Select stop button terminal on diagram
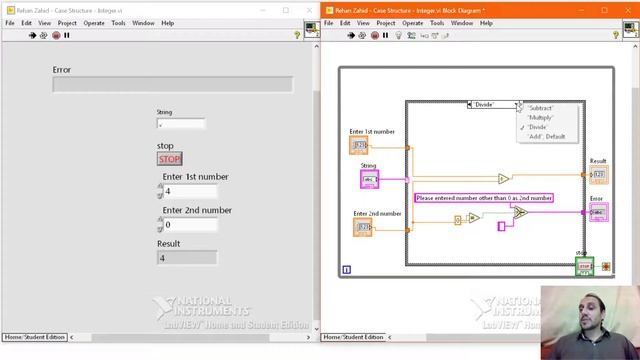Image resolution: width=640 pixels, height=360 pixels. tap(584, 267)
